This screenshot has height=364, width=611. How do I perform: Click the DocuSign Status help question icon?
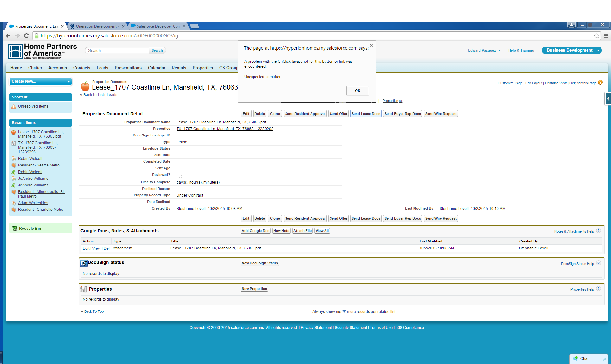click(598, 263)
